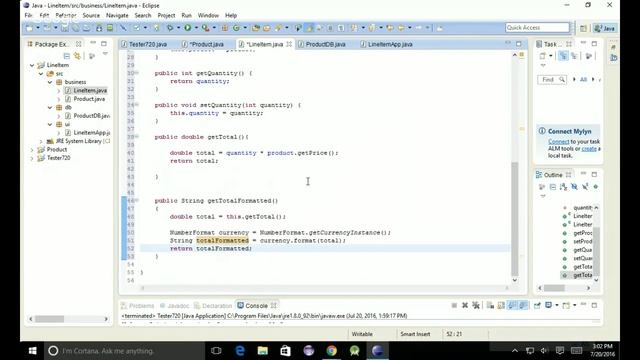This screenshot has height=360, width=640.
Task: Click the Java perspective button
Action: click(x=604, y=28)
